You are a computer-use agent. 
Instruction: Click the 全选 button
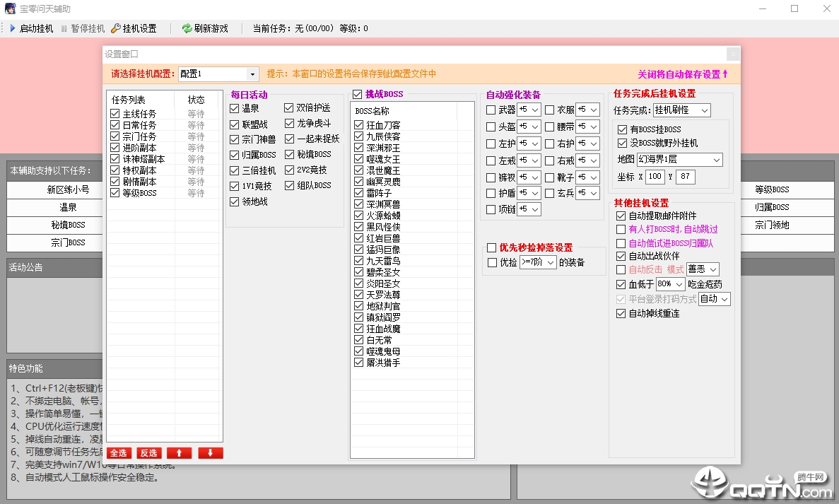point(118,453)
